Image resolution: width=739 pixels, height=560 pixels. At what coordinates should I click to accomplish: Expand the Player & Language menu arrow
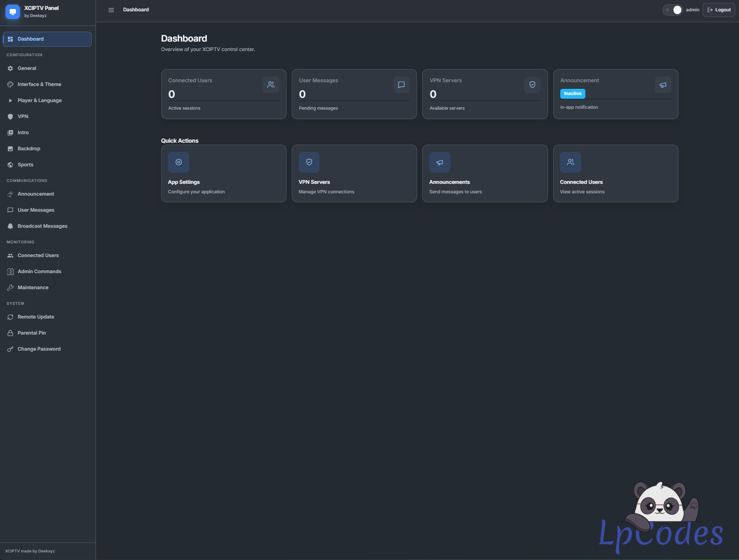point(10,101)
